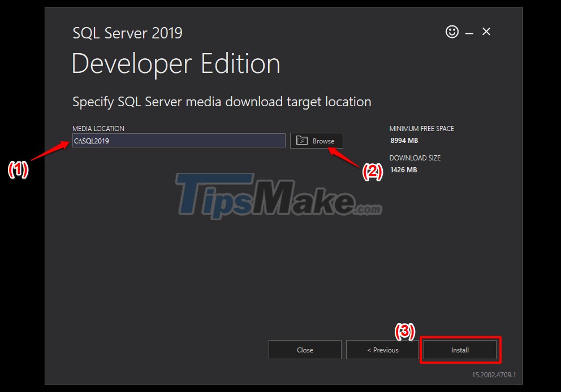Viewport: 561px width, 392px height.
Task: Click the Browse folder button
Action: coord(316,141)
